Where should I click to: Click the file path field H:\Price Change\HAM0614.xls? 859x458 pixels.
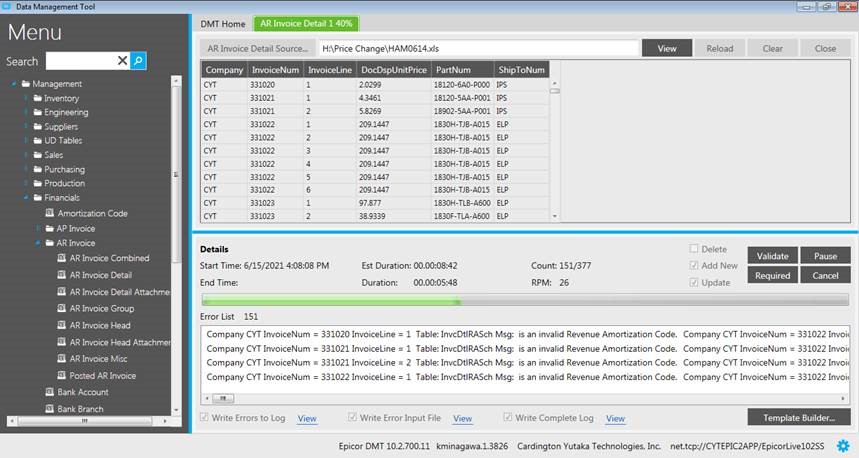479,48
